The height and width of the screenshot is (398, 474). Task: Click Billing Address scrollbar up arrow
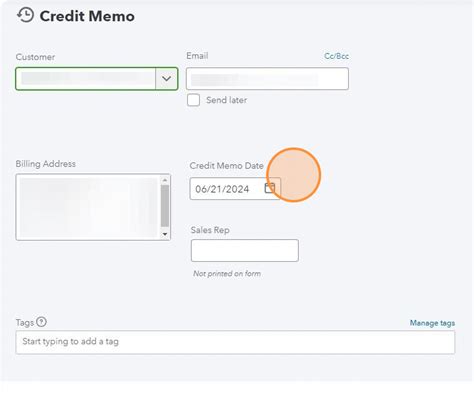(x=165, y=180)
